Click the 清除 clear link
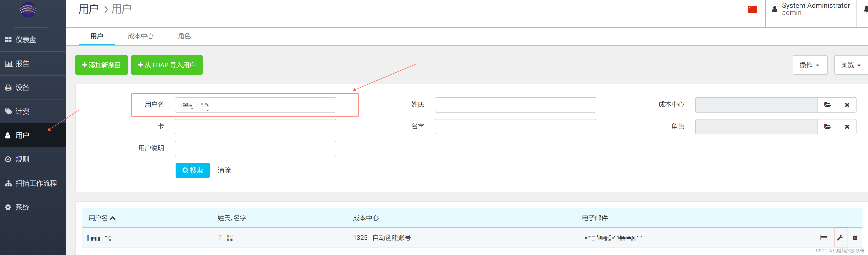868x255 pixels. pyautogui.click(x=224, y=170)
